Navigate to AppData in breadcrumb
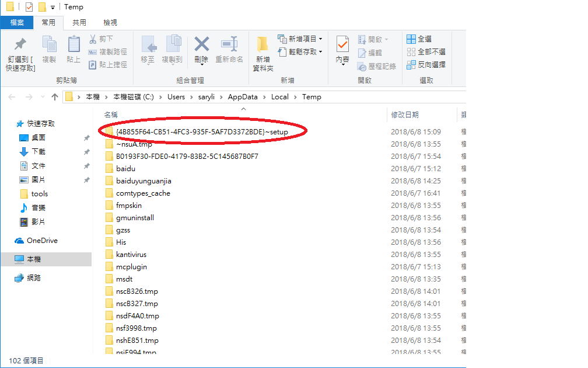Screen dimensions: 588x368 (x=243, y=97)
